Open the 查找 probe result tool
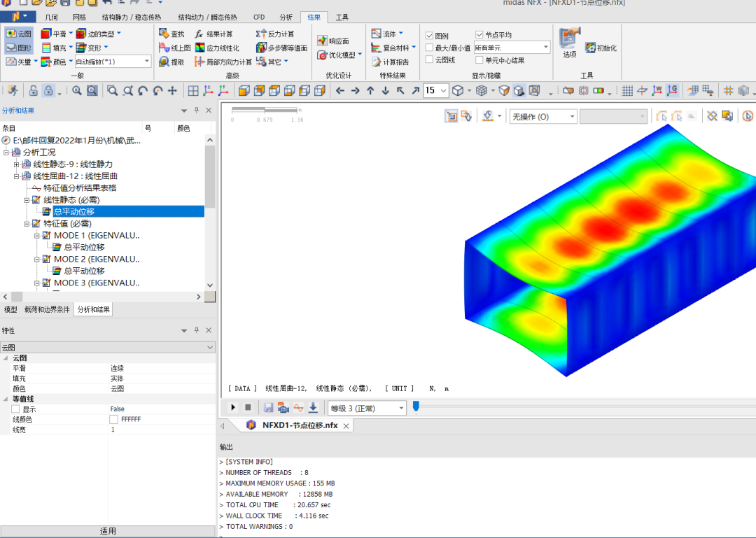 coord(171,34)
